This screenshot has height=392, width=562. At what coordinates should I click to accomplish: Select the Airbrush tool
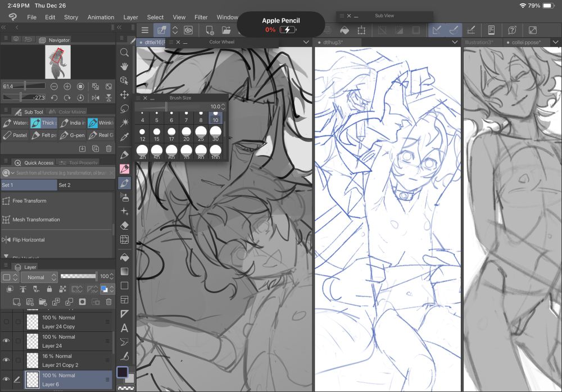(x=124, y=197)
